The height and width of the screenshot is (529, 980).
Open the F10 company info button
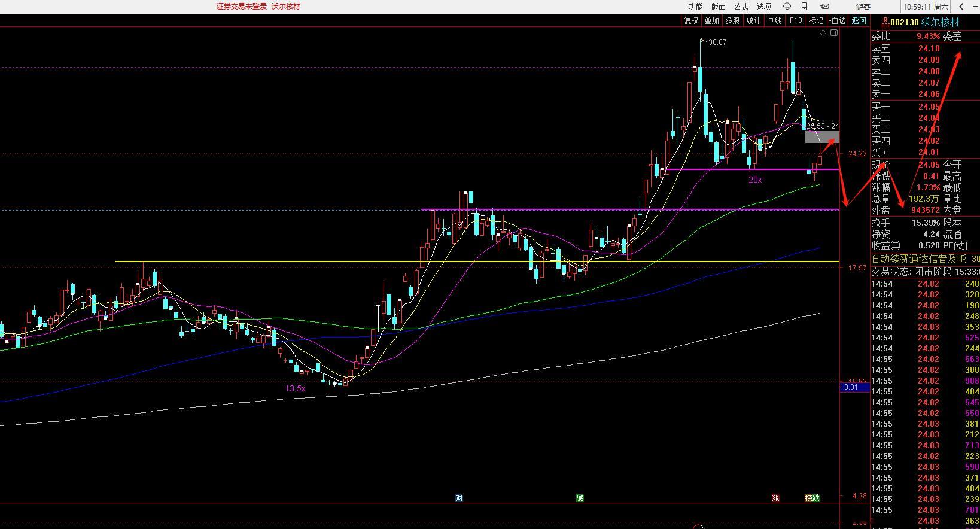coord(795,20)
